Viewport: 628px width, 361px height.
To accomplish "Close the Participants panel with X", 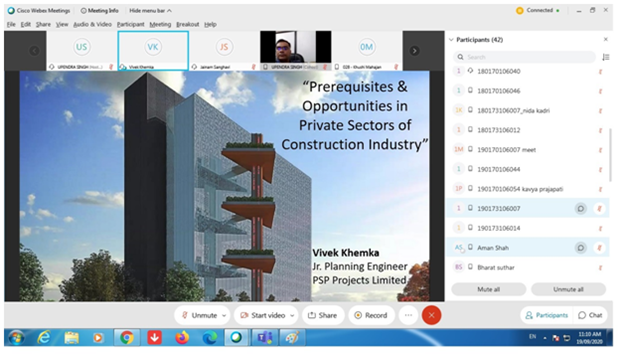I will point(606,39).
